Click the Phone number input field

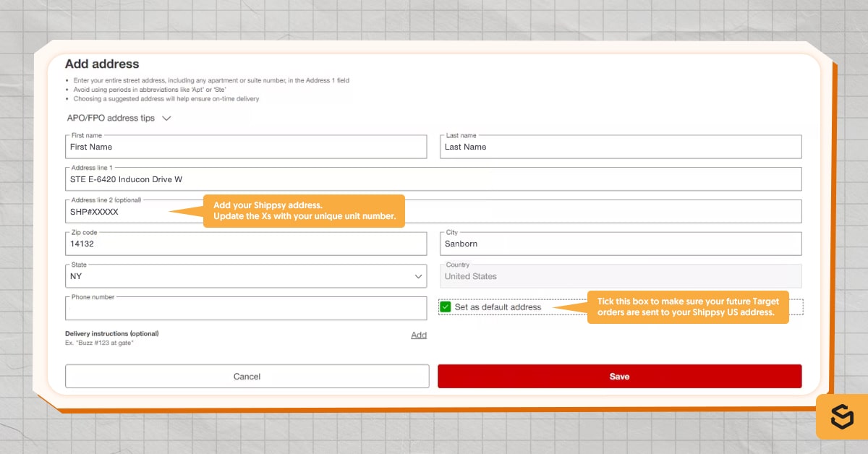coord(246,309)
